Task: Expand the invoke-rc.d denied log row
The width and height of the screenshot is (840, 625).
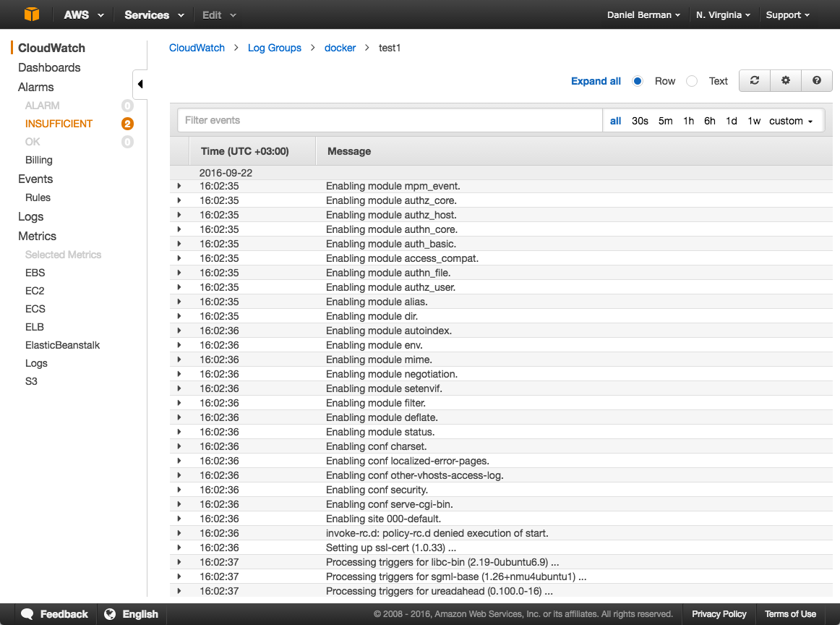Action: tap(179, 533)
